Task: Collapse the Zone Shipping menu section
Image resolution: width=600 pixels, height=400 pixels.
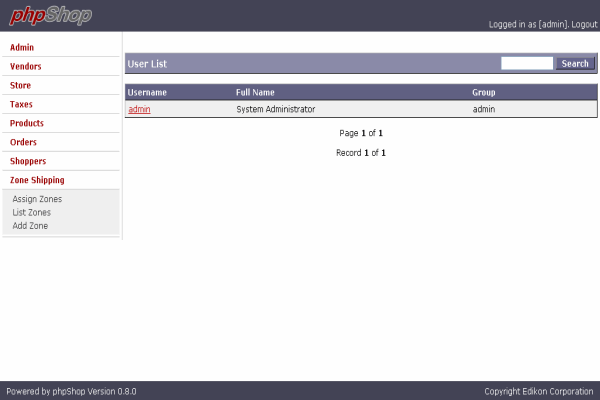Action: (37, 180)
